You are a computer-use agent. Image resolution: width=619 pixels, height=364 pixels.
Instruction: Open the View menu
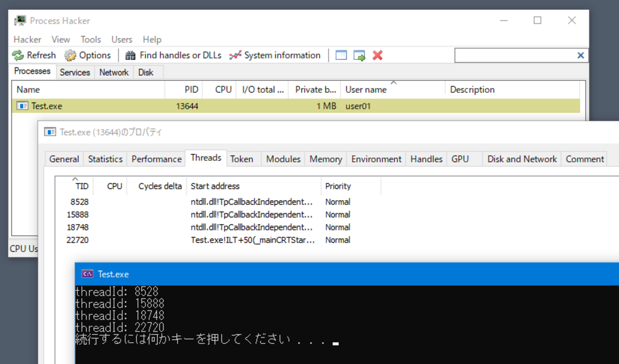(60, 39)
